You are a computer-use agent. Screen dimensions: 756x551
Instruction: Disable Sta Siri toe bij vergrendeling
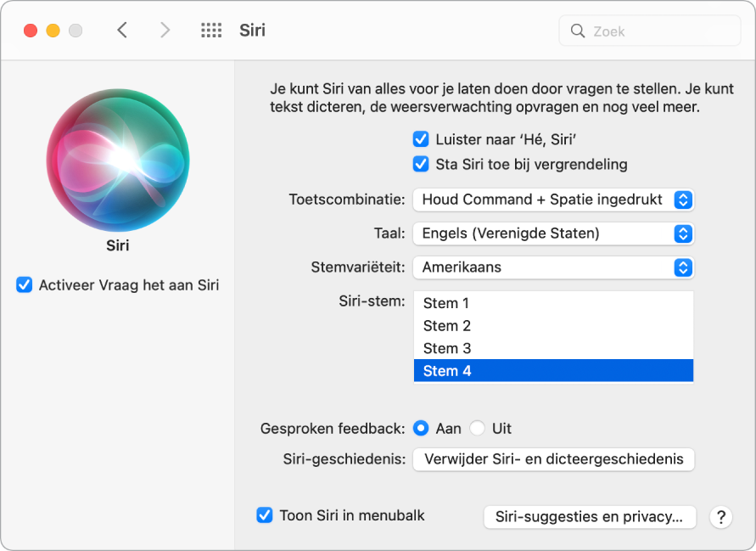tap(421, 164)
